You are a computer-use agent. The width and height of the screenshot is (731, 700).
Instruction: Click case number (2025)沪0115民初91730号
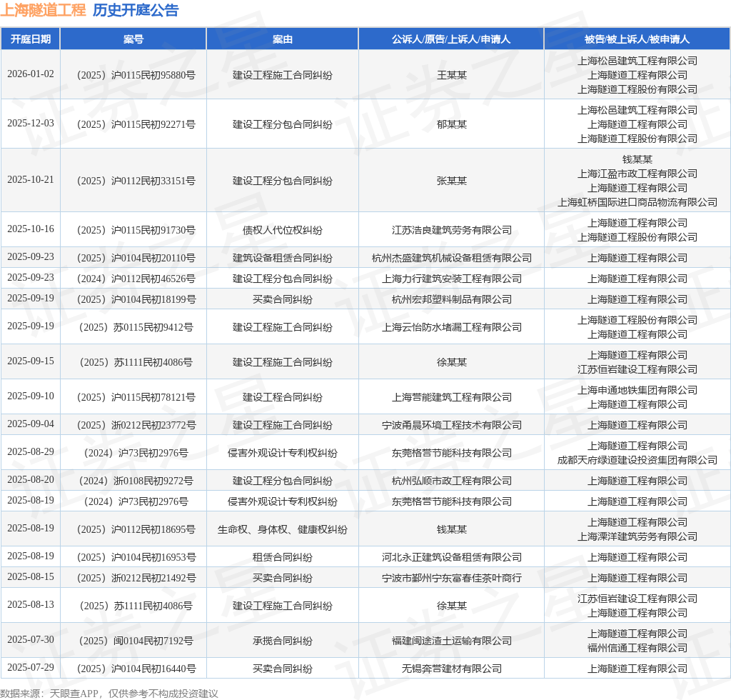136,231
